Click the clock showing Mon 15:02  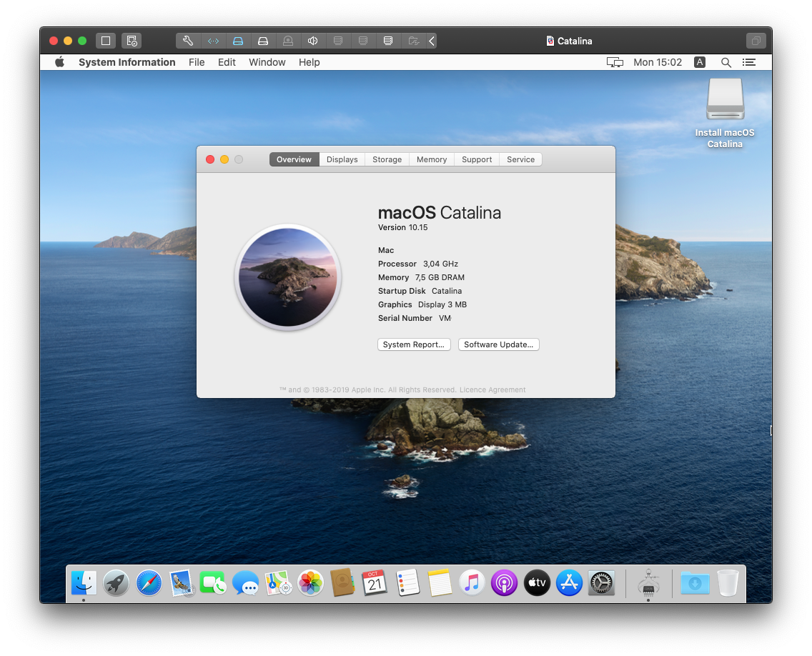(x=658, y=62)
